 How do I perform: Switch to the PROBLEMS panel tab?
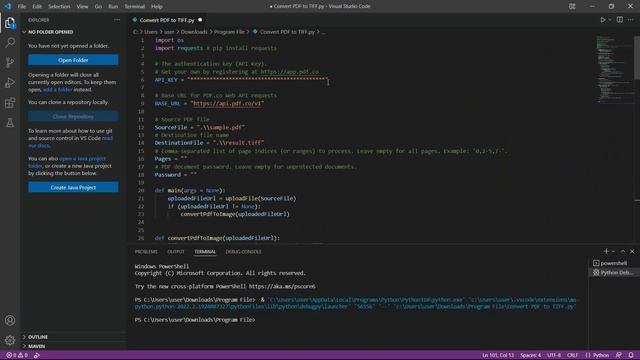click(146, 251)
